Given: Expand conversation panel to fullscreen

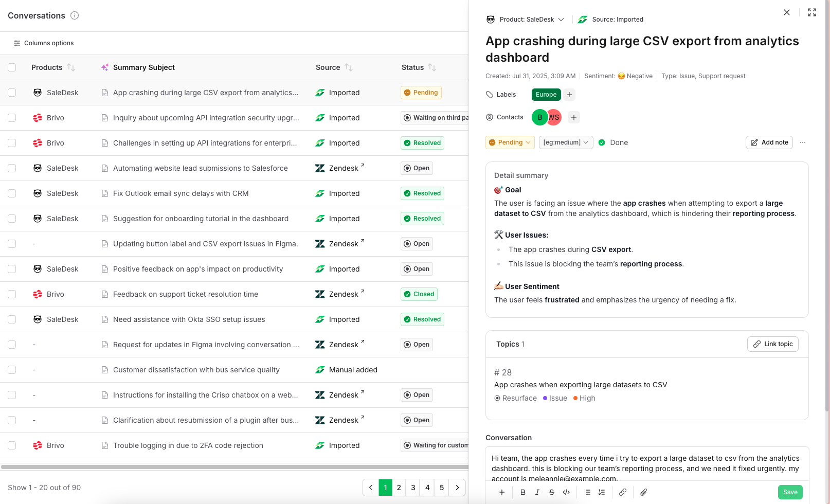Looking at the screenshot, I should click(x=811, y=12).
